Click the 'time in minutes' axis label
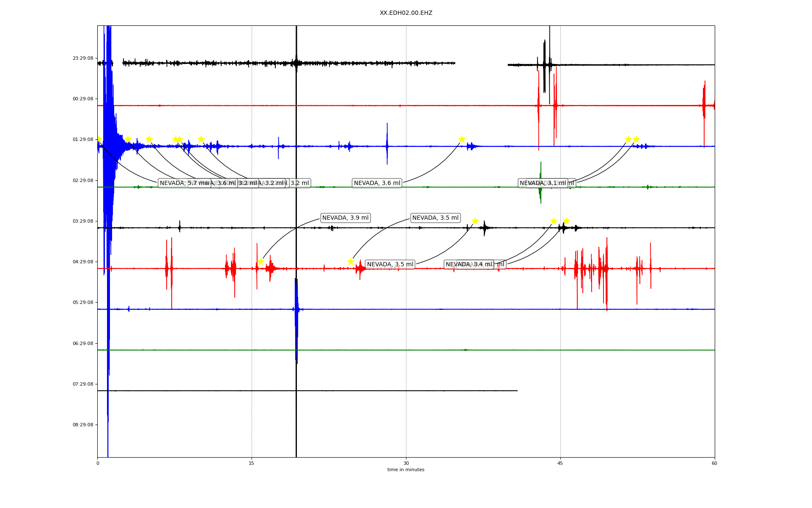 click(x=406, y=470)
